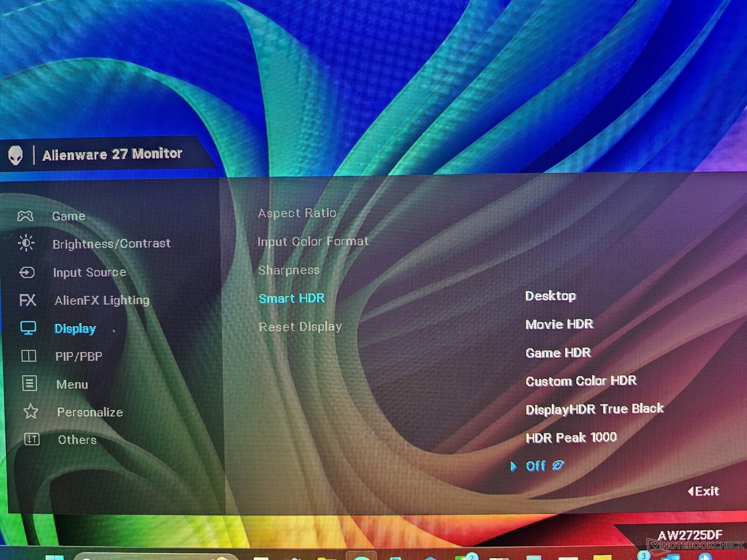Viewport: 747px width, 560px height.
Task: Select Smart HDR setting
Action: 292,298
